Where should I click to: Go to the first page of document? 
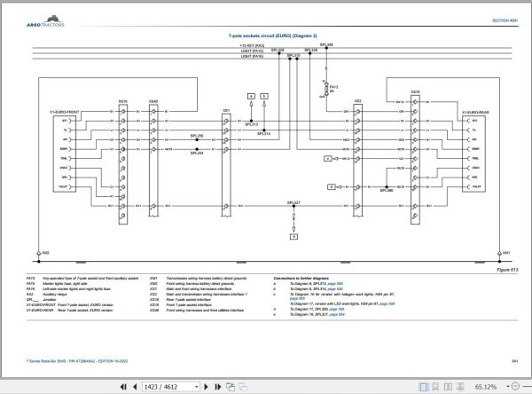(123, 387)
